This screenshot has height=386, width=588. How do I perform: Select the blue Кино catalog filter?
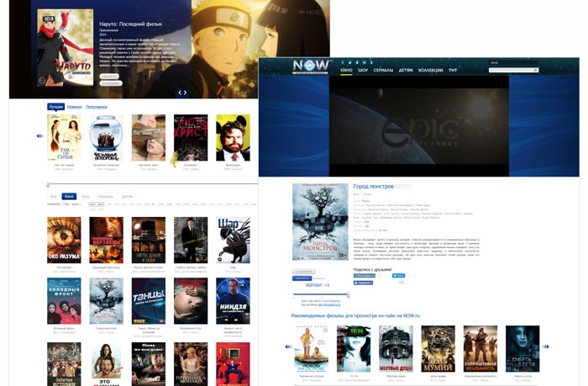point(69,197)
